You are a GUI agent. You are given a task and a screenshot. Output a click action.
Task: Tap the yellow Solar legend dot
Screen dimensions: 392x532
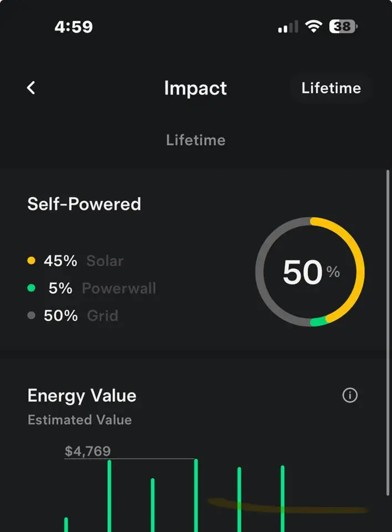[x=31, y=260]
